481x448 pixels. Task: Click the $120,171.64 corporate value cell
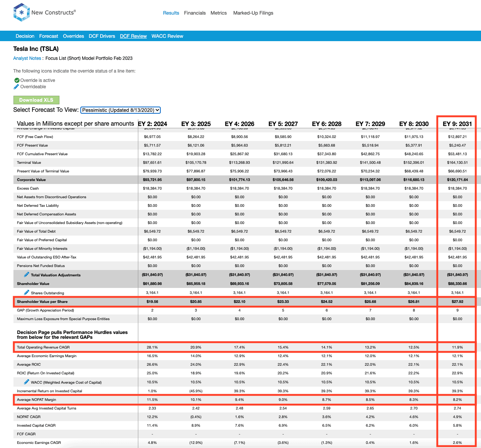pos(457,180)
